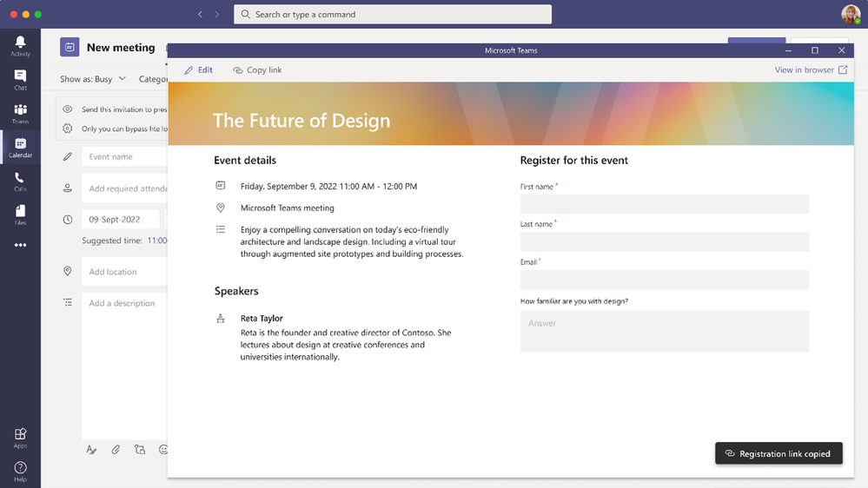Click the loop component icon below description

(x=140, y=450)
